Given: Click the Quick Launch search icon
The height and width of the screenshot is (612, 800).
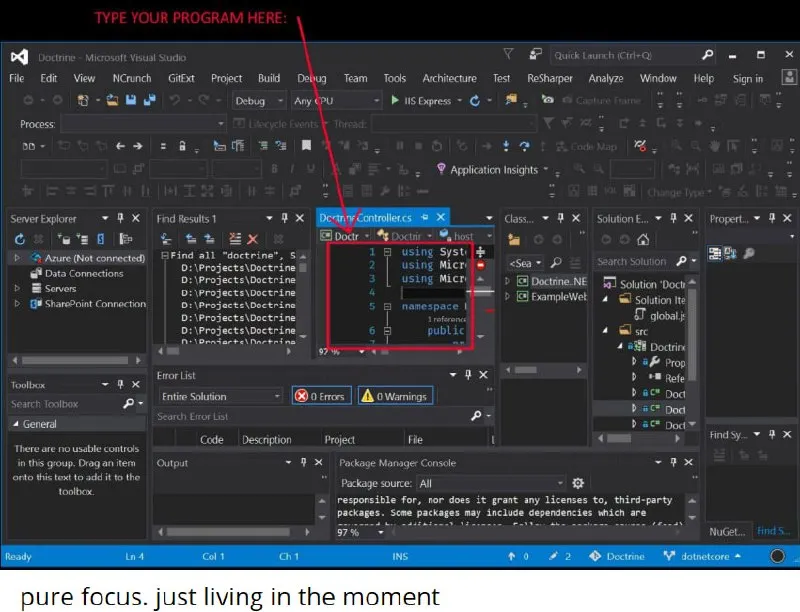Looking at the screenshot, I should [707, 55].
